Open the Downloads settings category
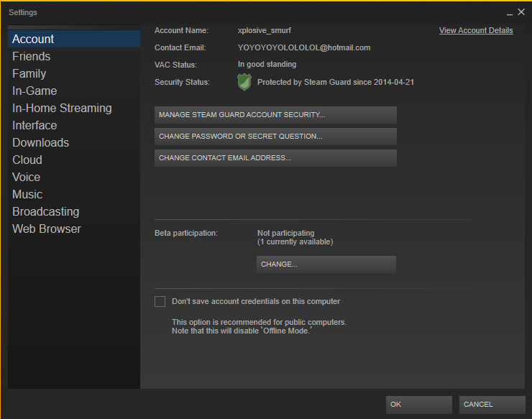Screen dimensions: 532x419 [x=74, y=142]
